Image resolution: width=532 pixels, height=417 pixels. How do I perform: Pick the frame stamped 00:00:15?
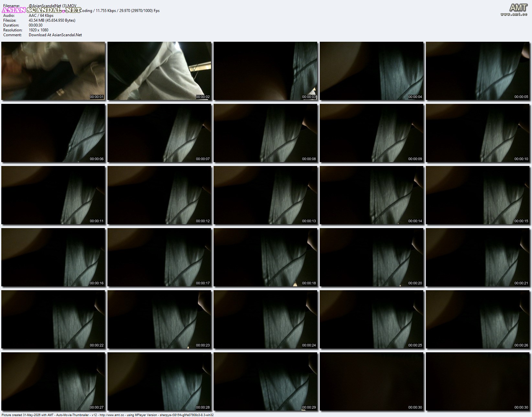tap(478, 195)
